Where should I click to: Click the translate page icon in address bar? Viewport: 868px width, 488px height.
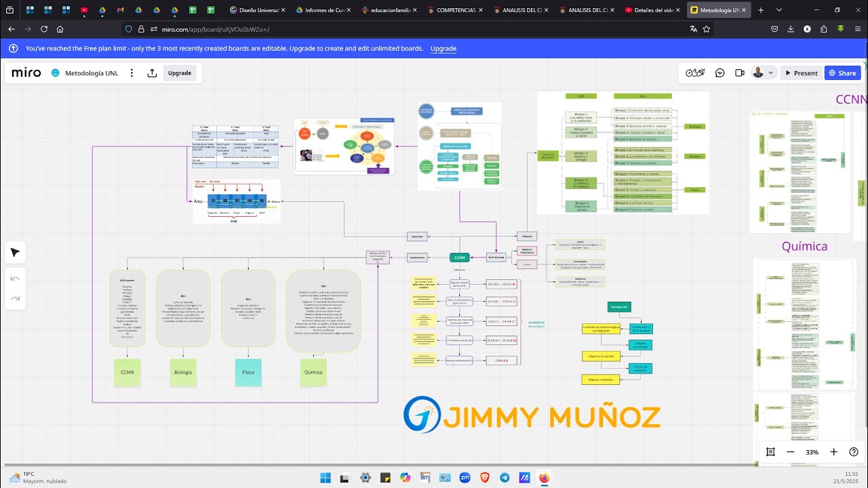click(x=693, y=29)
